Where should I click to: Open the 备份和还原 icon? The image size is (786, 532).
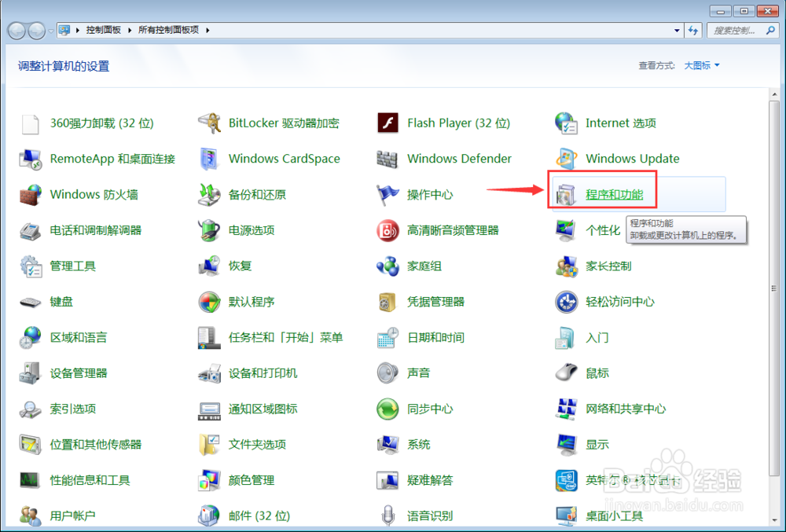pos(209,195)
